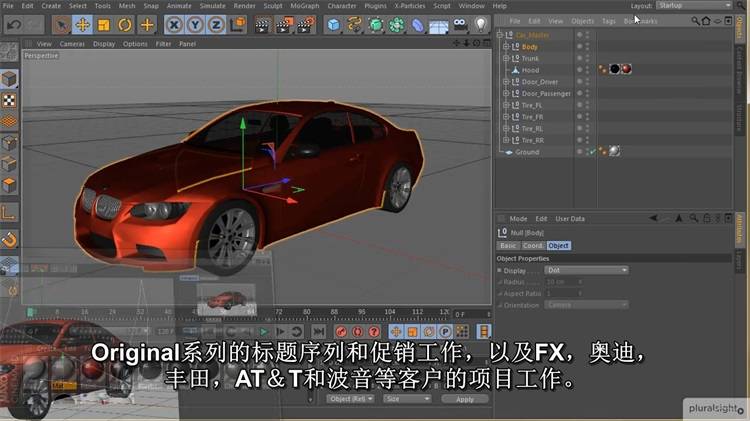Select the Hood object in object list

coord(530,70)
